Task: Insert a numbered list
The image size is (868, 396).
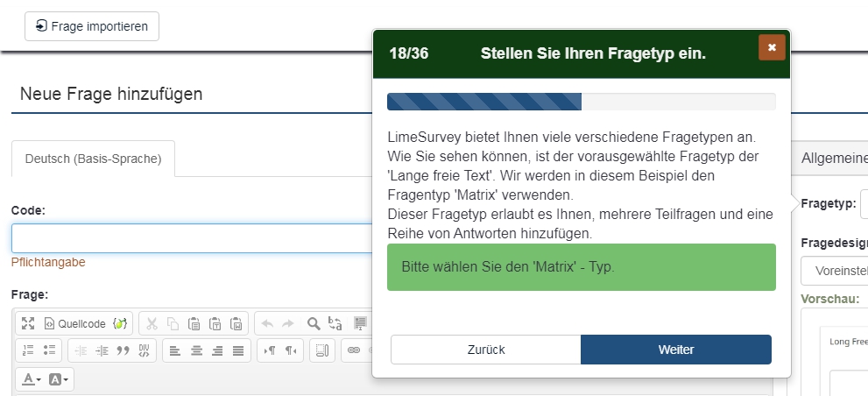Action: coord(28,350)
